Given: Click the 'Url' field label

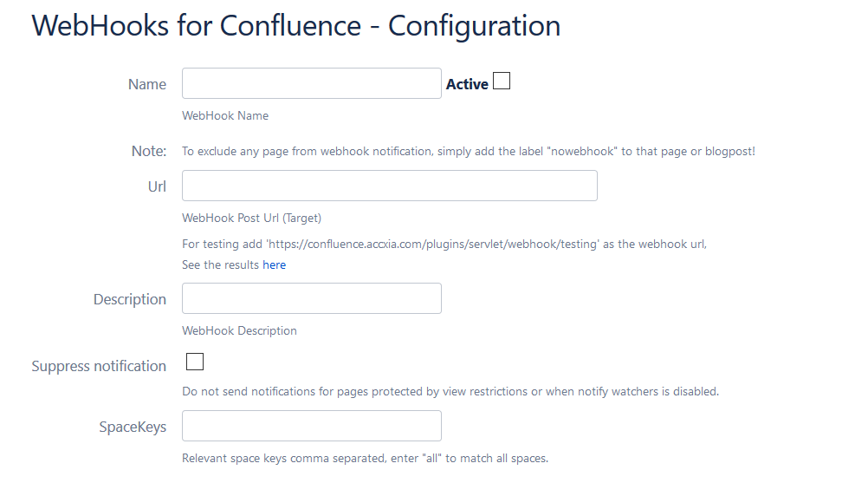Looking at the screenshot, I should coord(157,186).
